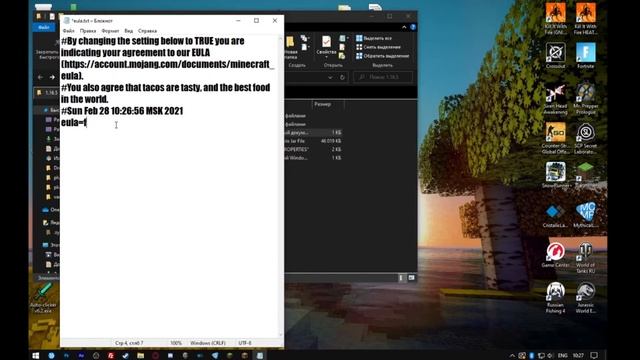Open World of Tanks RU shortcut
The height and width of the screenshot is (360, 640).
tap(586, 258)
